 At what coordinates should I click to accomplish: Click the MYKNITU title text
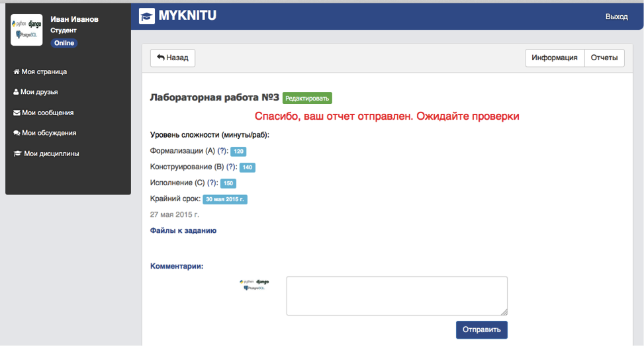point(187,16)
